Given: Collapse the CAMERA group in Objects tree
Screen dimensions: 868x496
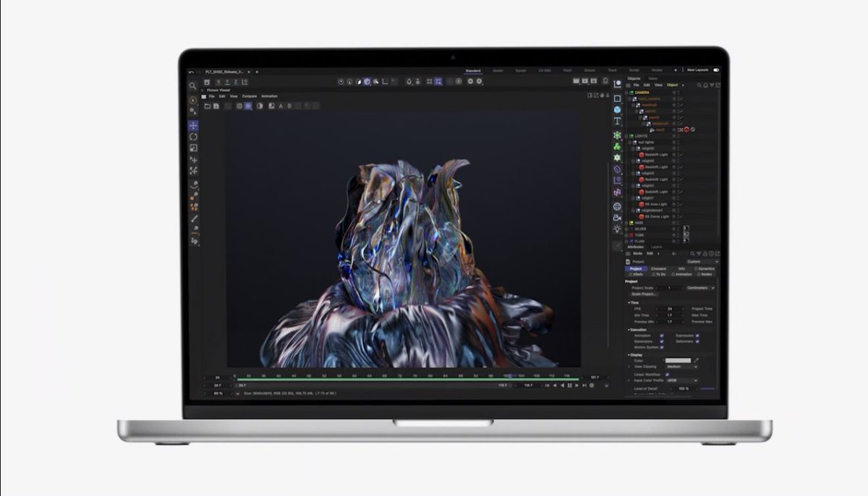Looking at the screenshot, I should [x=628, y=93].
